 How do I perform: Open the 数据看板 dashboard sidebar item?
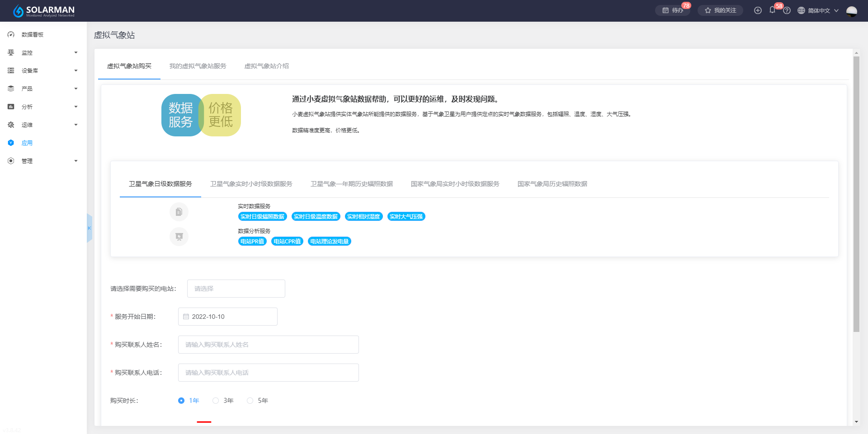(33, 35)
